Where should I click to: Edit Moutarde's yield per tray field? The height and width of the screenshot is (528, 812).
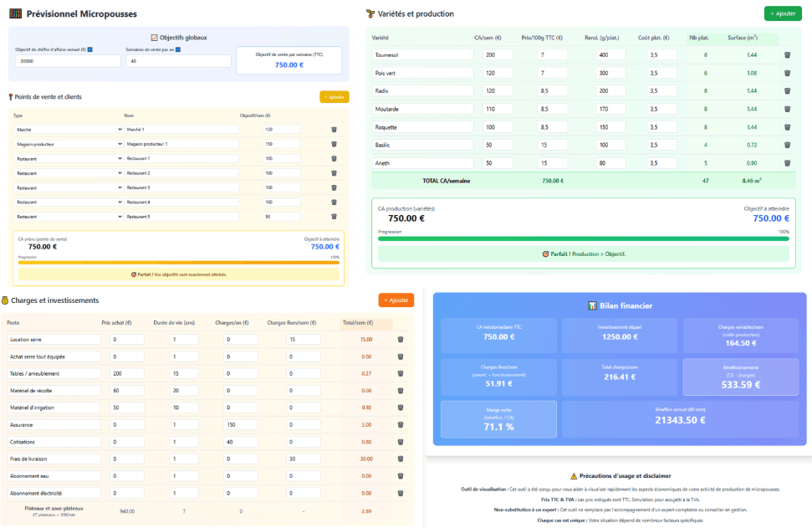point(611,109)
